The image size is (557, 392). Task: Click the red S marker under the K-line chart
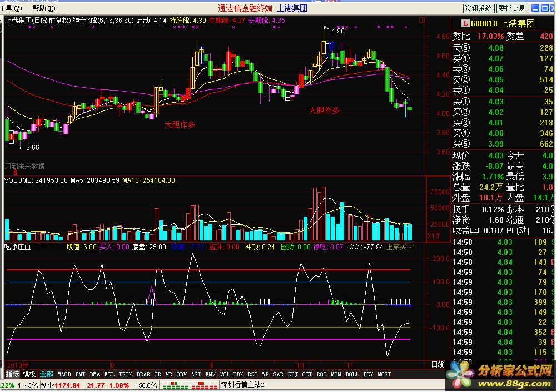(16, 173)
